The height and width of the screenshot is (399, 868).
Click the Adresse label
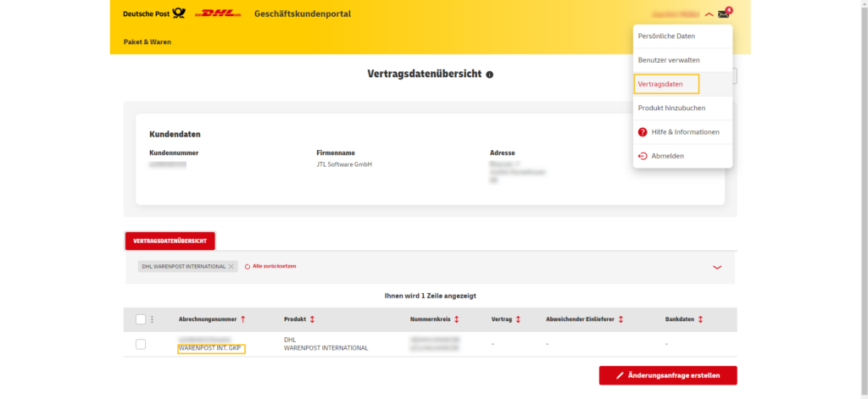coord(502,152)
